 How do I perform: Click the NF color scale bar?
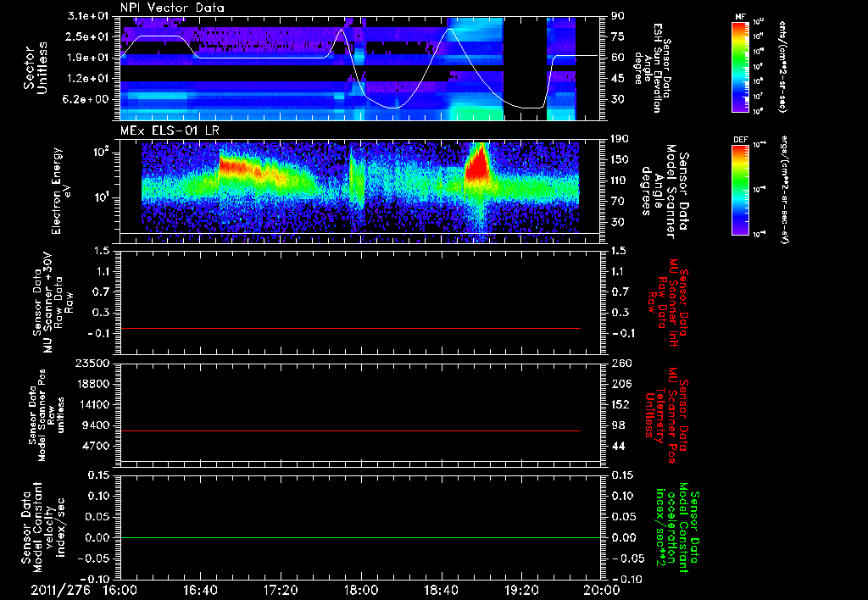(741, 66)
